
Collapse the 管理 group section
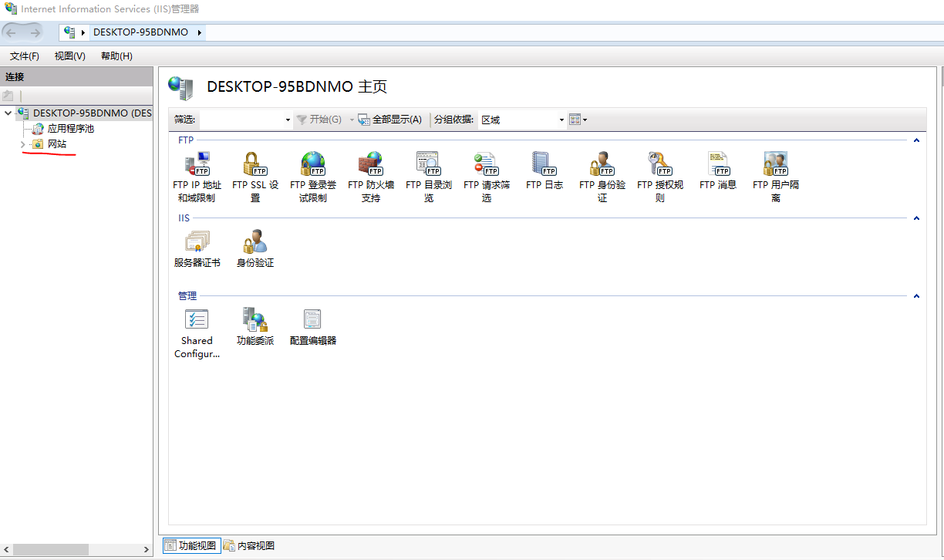click(x=916, y=296)
